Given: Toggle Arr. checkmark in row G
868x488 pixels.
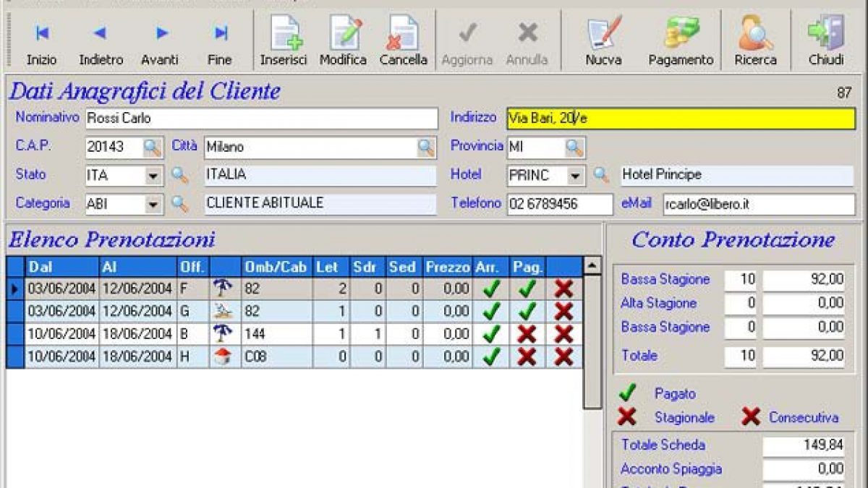Looking at the screenshot, I should 492,312.
